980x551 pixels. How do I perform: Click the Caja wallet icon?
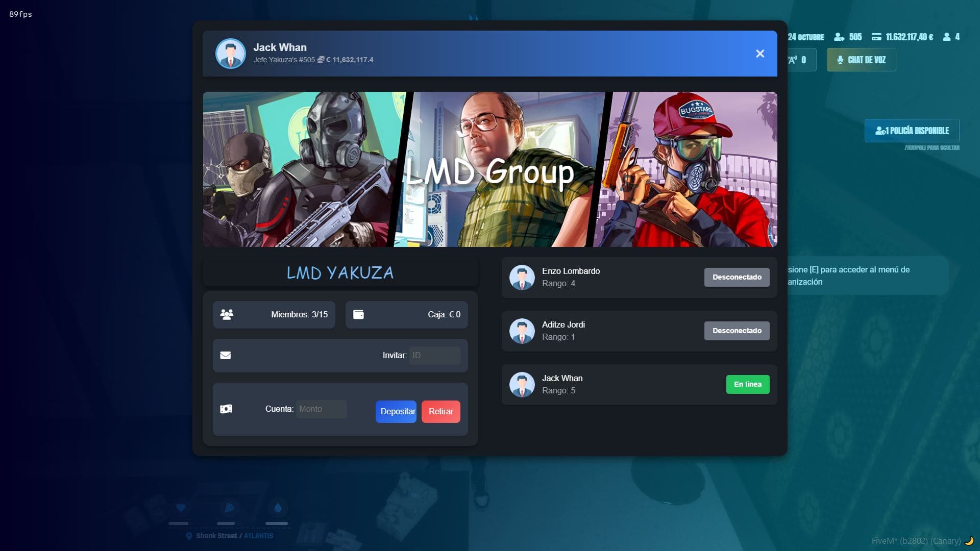tap(359, 314)
